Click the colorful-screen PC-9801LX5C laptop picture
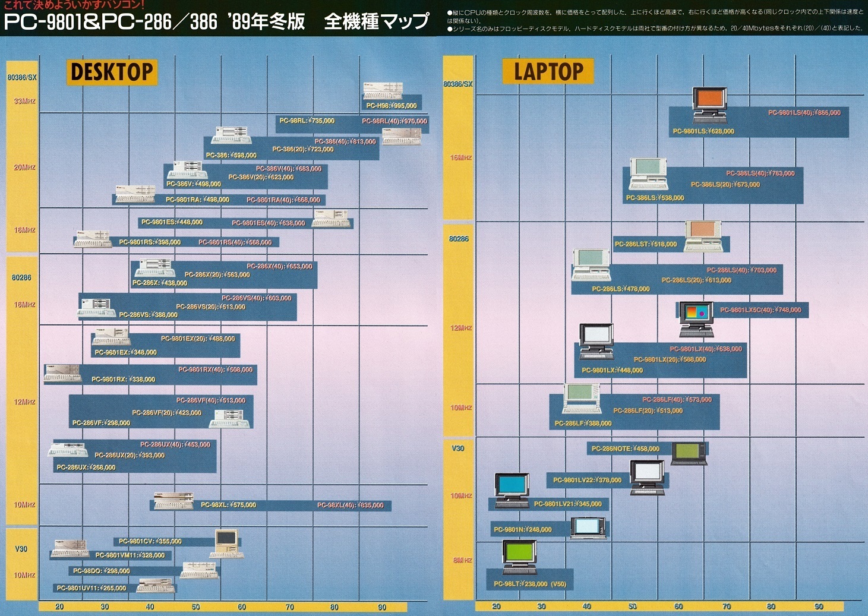This screenshot has width=868, height=616. [696, 320]
